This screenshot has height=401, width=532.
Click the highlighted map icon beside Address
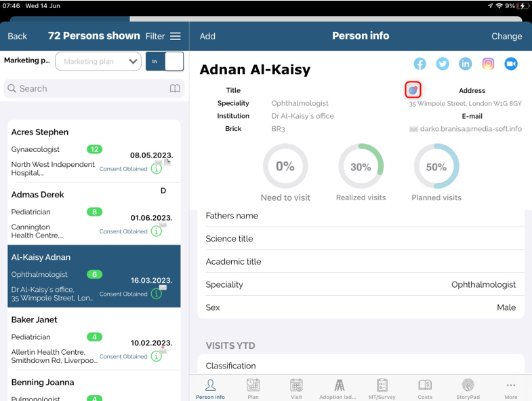tap(413, 90)
